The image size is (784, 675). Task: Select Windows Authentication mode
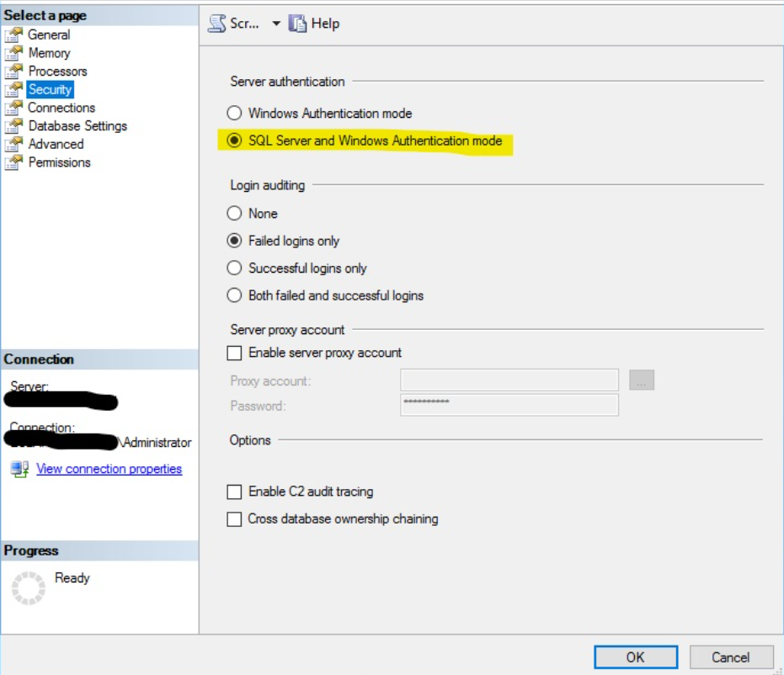234,113
